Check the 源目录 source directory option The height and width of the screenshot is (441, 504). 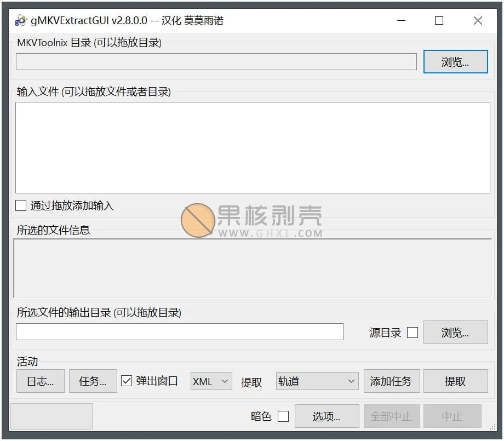pos(412,332)
